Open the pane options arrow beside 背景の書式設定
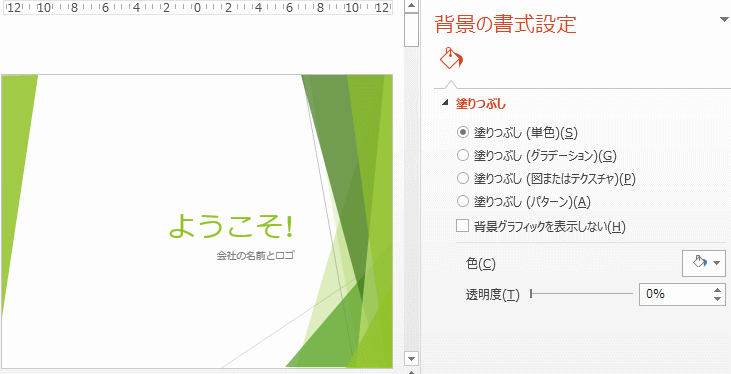The image size is (731, 374). point(724,20)
